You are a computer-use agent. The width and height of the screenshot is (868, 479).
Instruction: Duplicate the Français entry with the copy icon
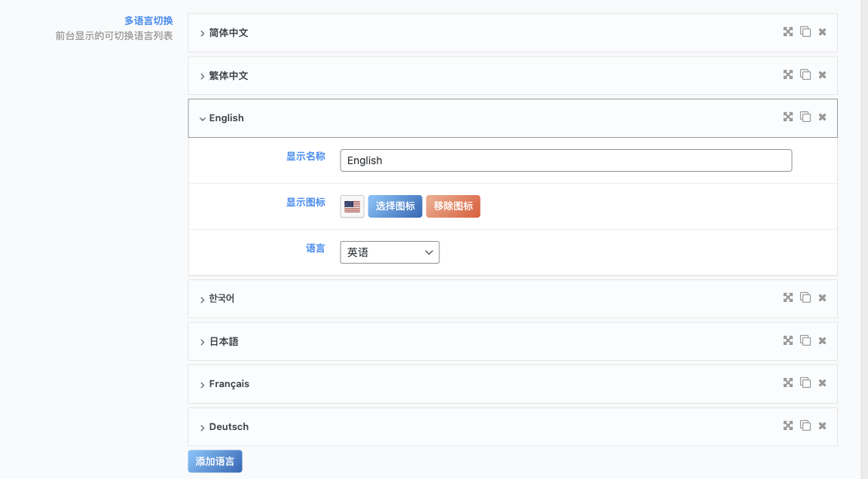coord(805,383)
